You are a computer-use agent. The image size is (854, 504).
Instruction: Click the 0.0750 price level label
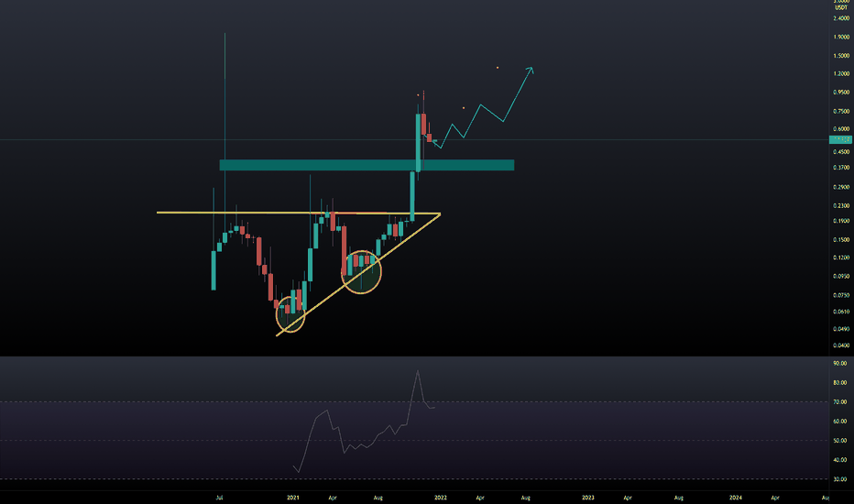pos(841,295)
